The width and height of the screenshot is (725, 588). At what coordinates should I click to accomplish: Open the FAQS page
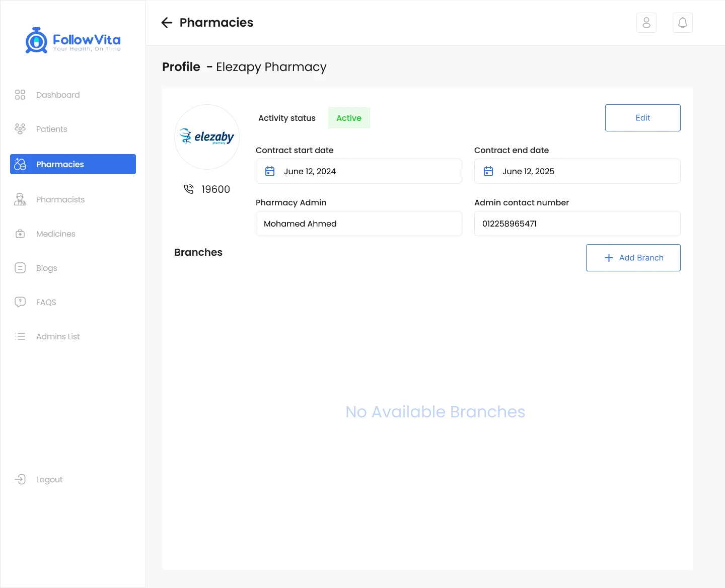pos(46,302)
